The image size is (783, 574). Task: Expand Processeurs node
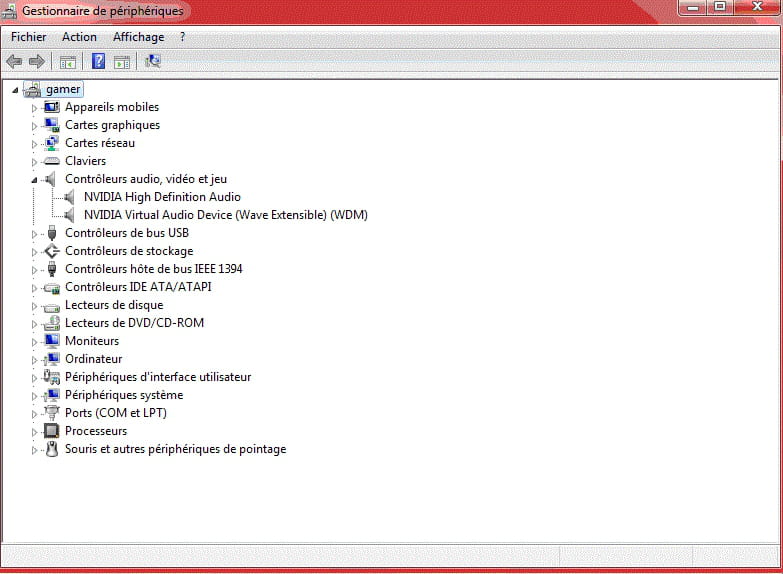tap(34, 432)
